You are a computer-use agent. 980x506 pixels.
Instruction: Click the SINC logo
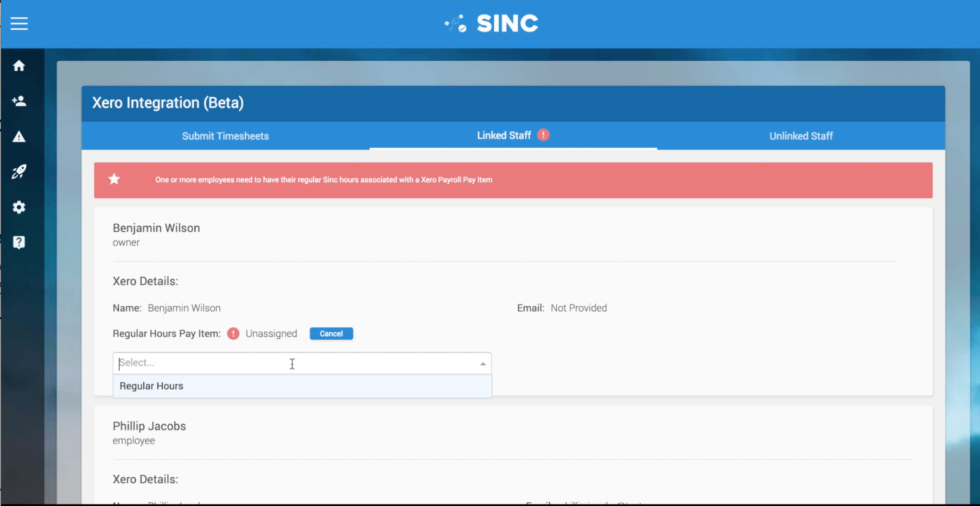coord(491,23)
